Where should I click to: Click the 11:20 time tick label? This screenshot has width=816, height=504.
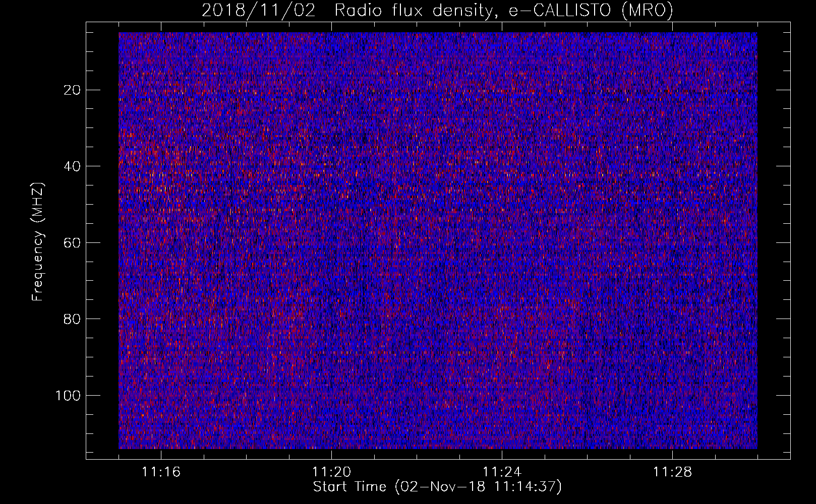coord(332,472)
